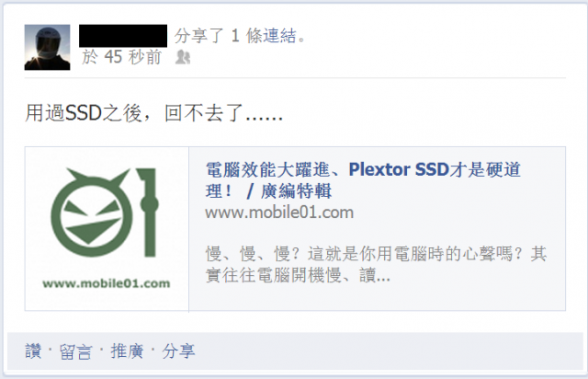The height and width of the screenshot is (379, 588).
Task: Choose 推廣 to promote this post
Action: tap(127, 351)
